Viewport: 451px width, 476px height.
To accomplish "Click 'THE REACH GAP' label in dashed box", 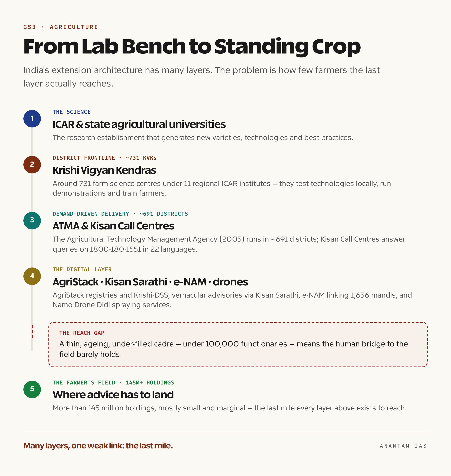I will (82, 333).
